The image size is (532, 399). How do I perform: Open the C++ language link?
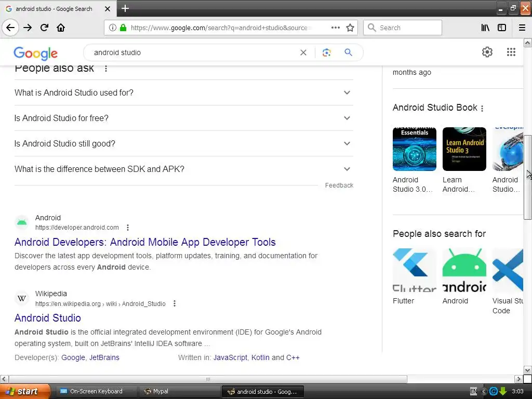point(293,357)
